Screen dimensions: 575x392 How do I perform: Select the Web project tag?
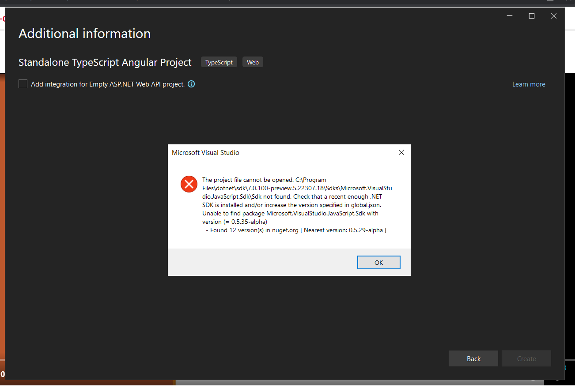tap(253, 62)
